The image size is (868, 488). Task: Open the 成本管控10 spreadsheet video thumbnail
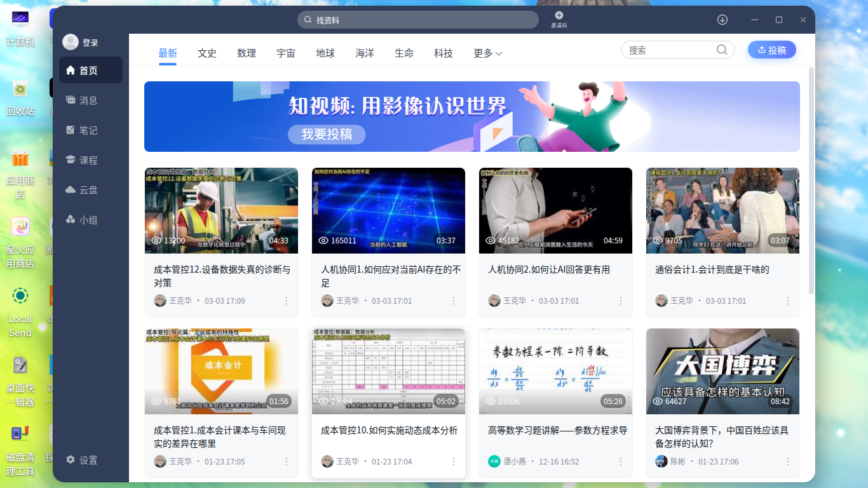click(x=389, y=371)
